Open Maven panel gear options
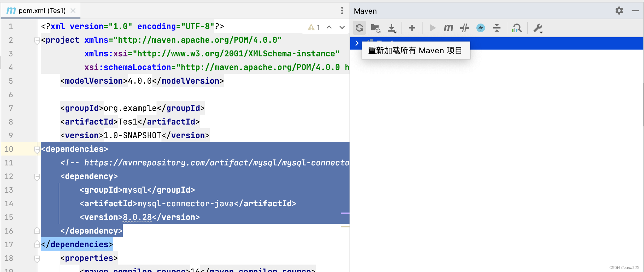Screen dimensions: 644x272 click(x=619, y=11)
